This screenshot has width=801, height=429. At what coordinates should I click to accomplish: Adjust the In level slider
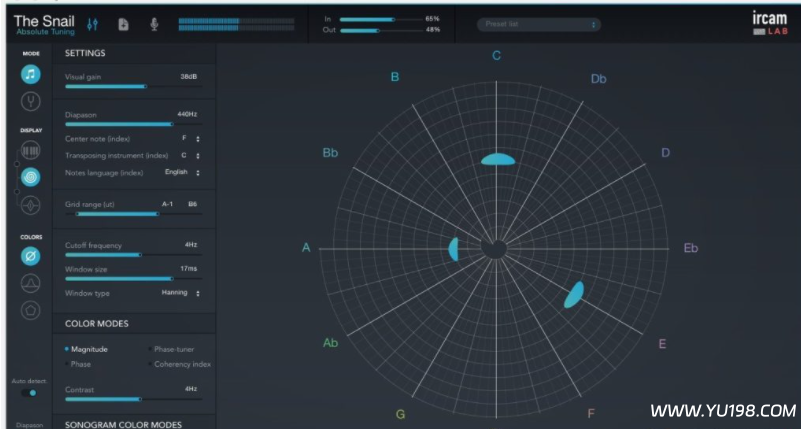click(x=380, y=19)
